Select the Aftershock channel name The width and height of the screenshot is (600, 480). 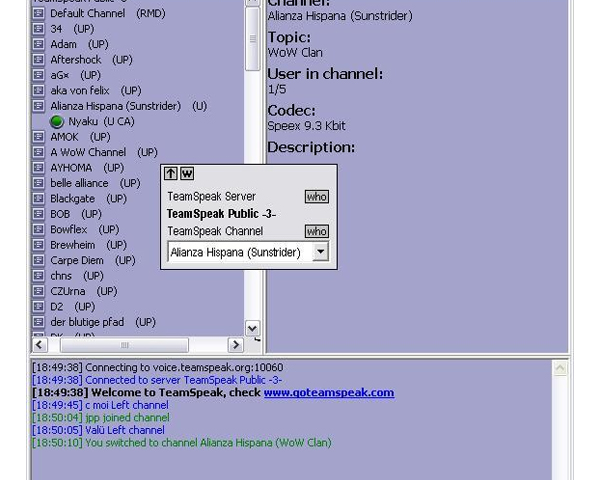coord(76,60)
